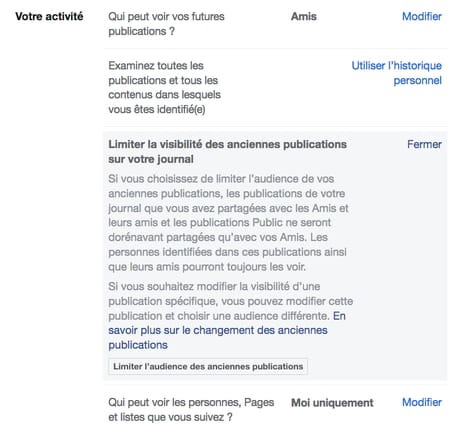The width and height of the screenshot is (450, 429).
Task: Expand the Qui peut voir vos futures publications row
Action: pos(275,24)
